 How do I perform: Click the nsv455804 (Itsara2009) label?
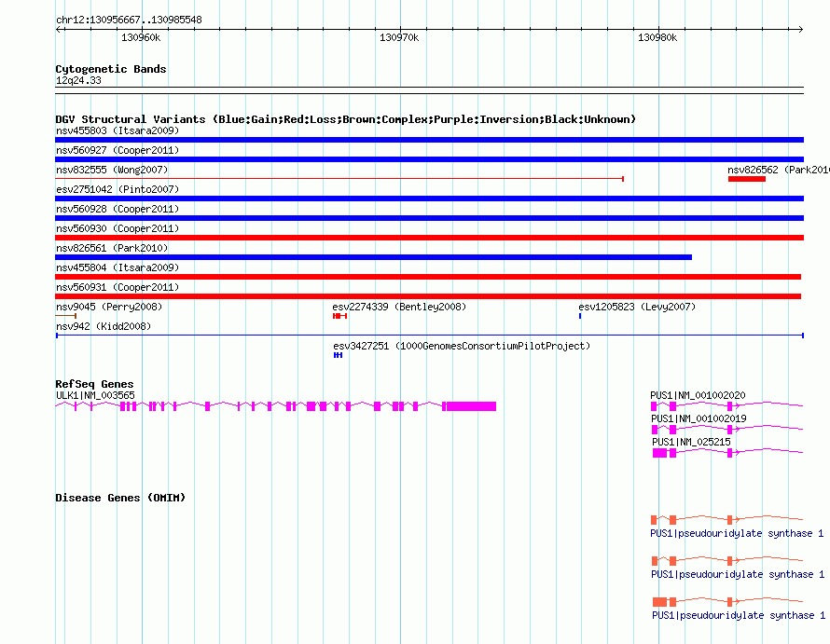pyautogui.click(x=118, y=267)
